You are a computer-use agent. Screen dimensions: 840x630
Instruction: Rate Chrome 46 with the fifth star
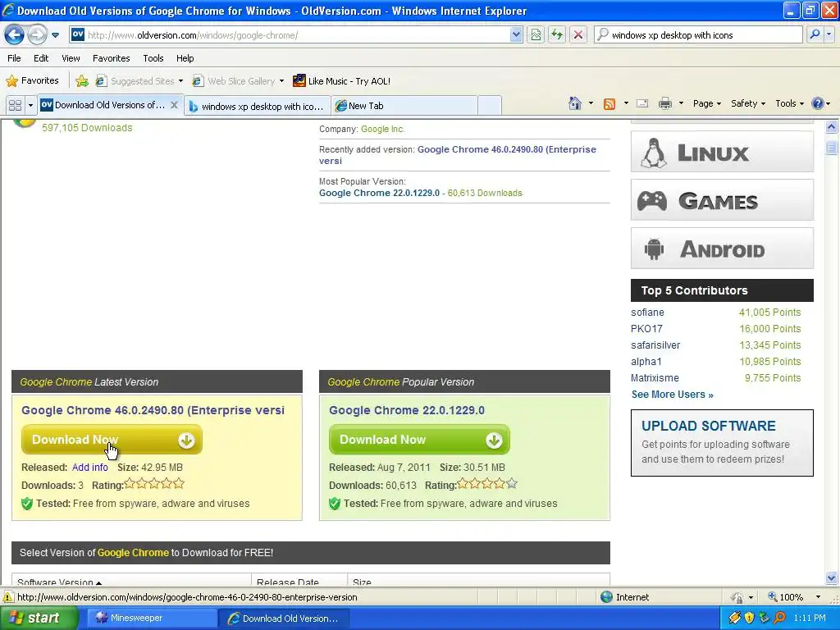180,484
